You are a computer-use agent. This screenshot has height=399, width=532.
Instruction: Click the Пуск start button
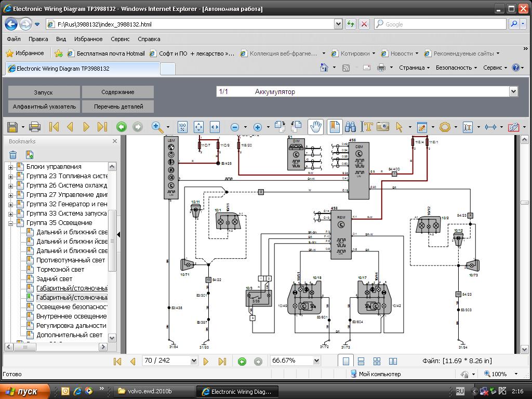click(x=24, y=391)
